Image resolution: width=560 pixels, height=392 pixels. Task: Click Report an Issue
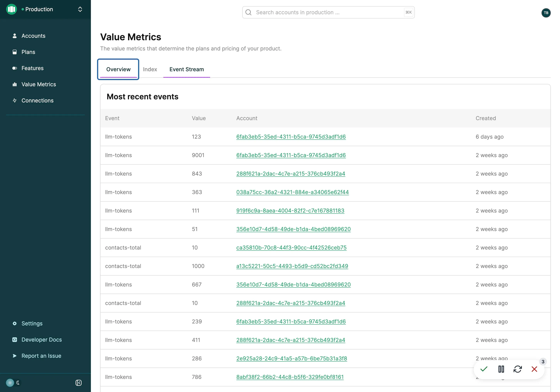41,356
